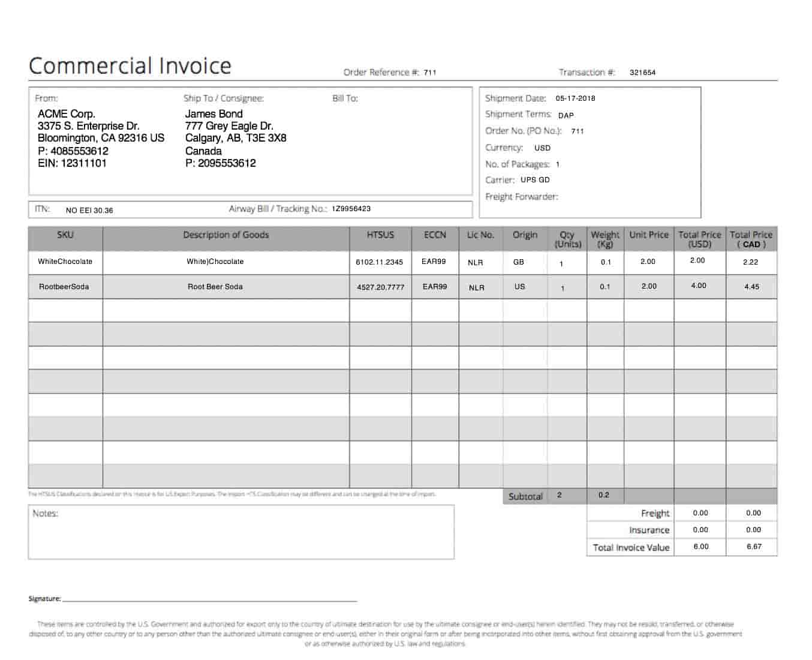Select the No. of Packages value 1
This screenshot has height=660, width=812.
(558, 164)
